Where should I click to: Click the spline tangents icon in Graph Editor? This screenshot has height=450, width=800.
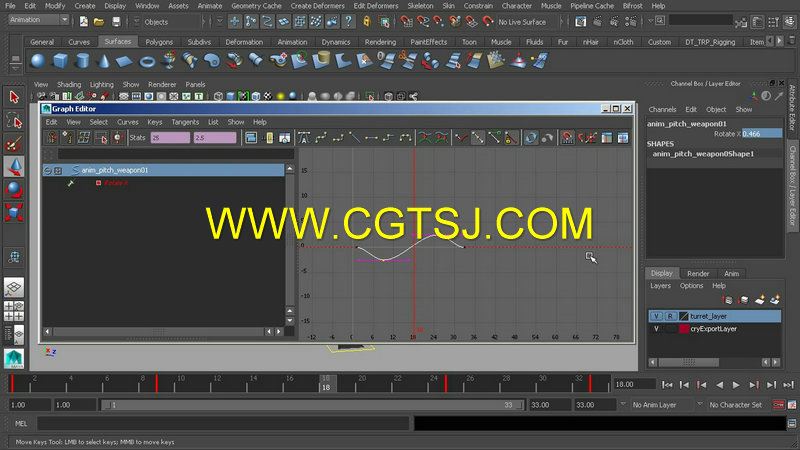[321, 138]
